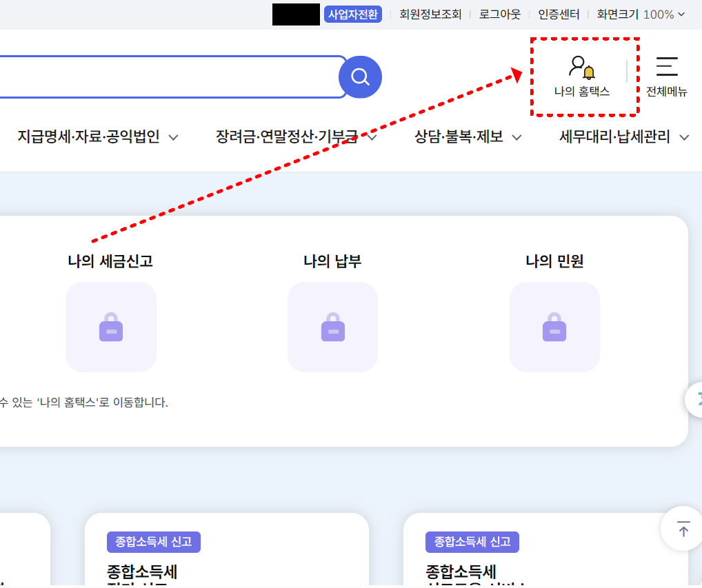The height and width of the screenshot is (588, 702).
Task: Expand the 상담·불복·제보 menu chevron
Action: pyautogui.click(x=517, y=137)
